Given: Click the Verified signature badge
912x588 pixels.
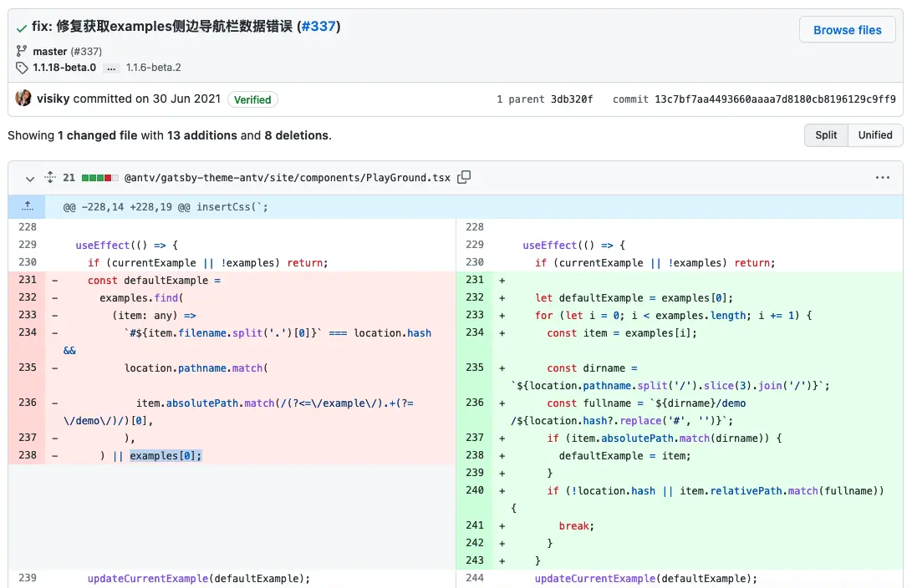Looking at the screenshot, I should tap(252, 99).
